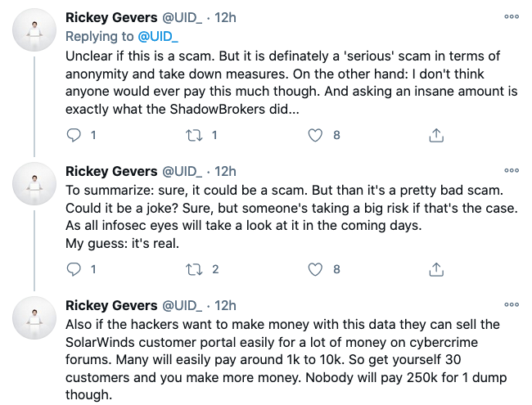Open the 12h timestamp of the SolarWinds tweet
Image resolution: width=532 pixels, height=405 pixels.
[x=225, y=305]
